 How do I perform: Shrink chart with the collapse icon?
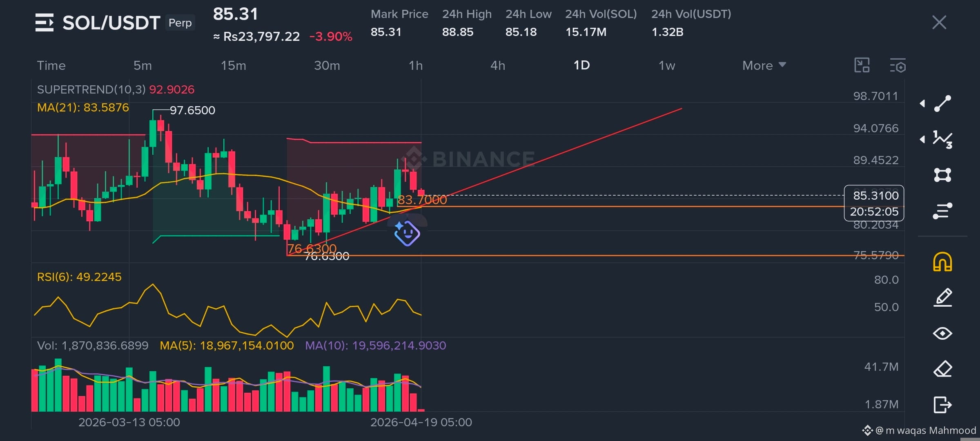(x=862, y=65)
